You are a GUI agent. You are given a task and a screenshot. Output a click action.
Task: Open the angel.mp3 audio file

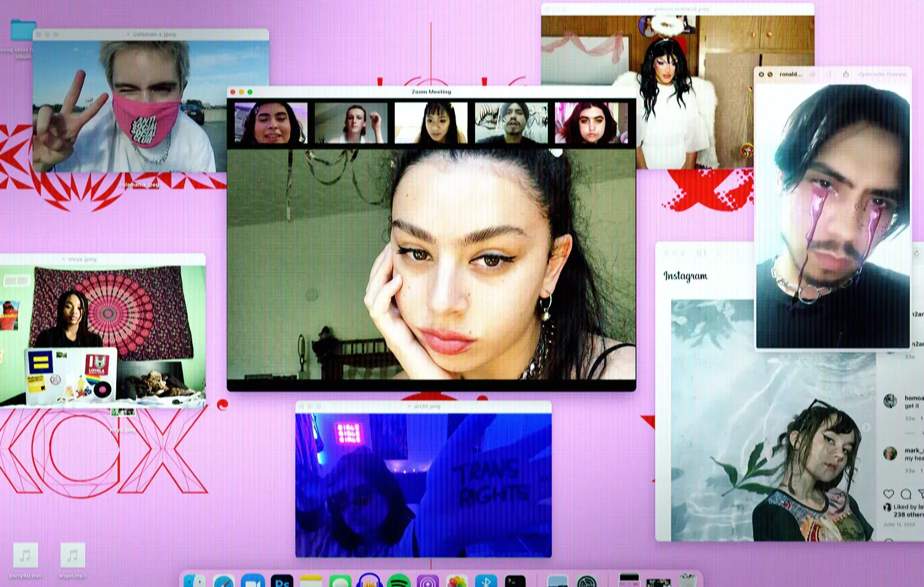pos(73,556)
